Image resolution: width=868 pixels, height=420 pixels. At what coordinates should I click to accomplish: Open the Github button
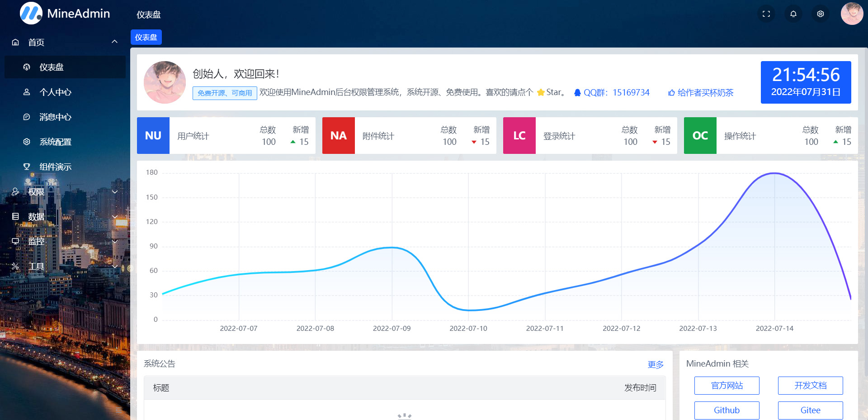[x=727, y=410]
